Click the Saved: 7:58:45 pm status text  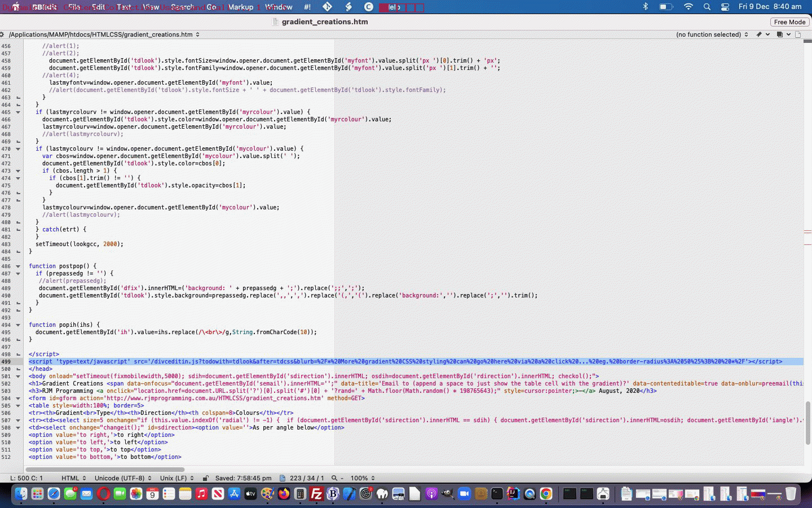(243, 478)
